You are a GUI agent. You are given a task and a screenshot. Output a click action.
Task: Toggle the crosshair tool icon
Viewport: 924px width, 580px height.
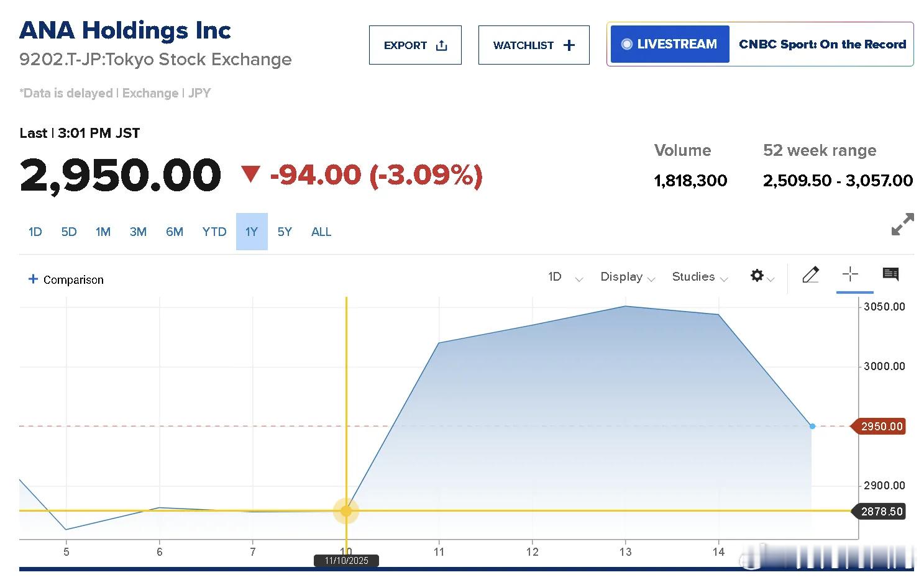tap(850, 274)
